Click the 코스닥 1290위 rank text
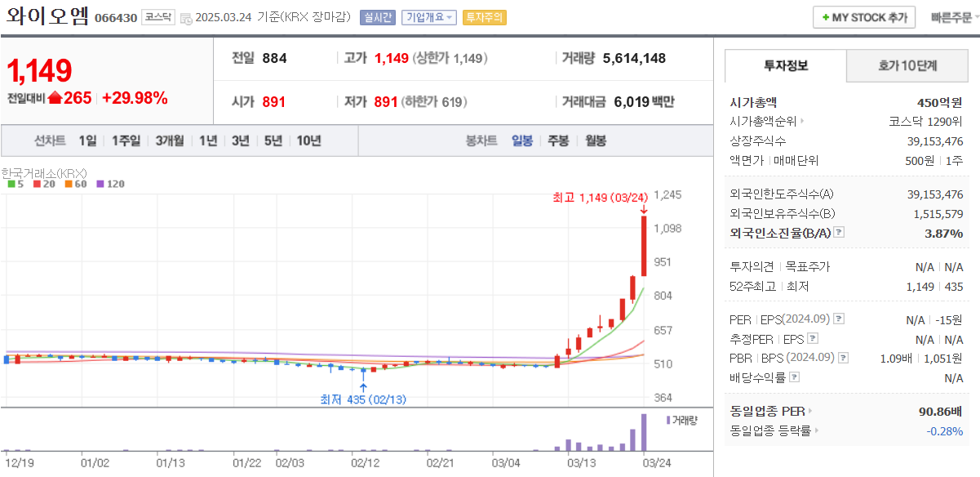980x477 pixels. click(x=925, y=122)
